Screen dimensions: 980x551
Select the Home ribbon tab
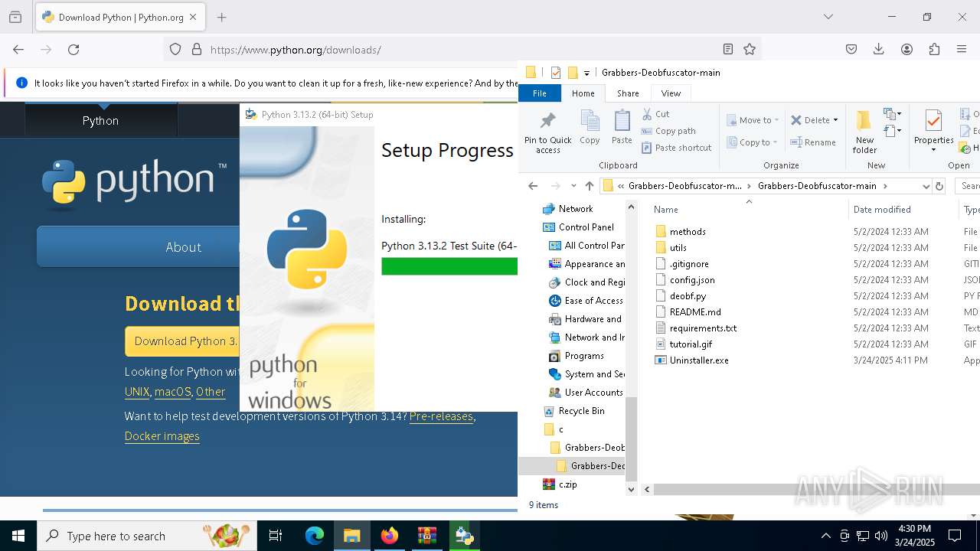pos(583,93)
